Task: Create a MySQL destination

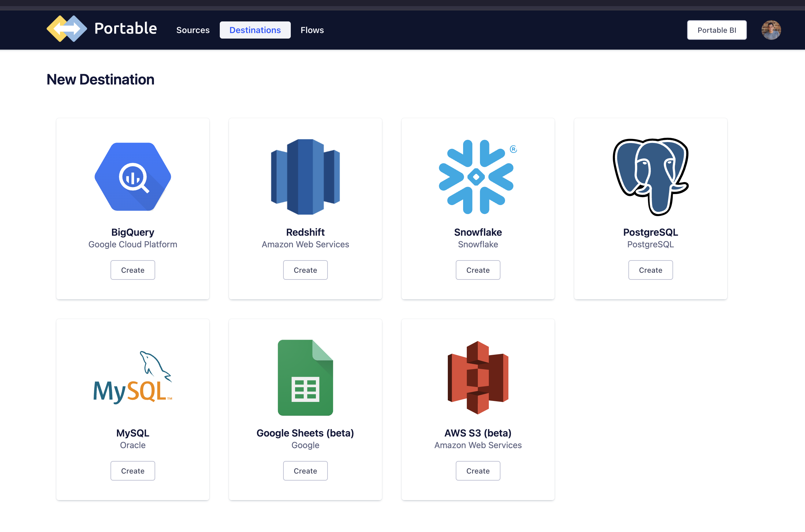Action: [x=133, y=471]
